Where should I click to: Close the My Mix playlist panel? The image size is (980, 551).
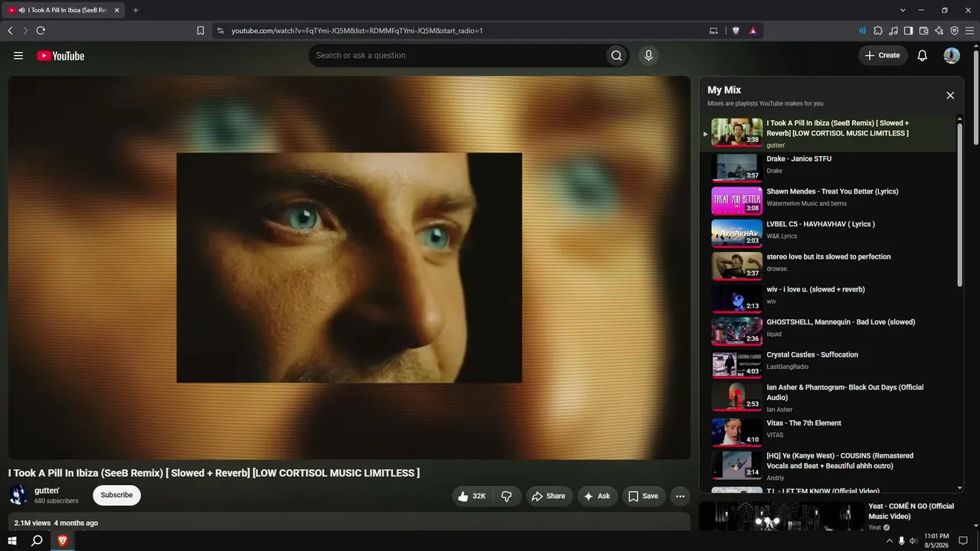950,96
